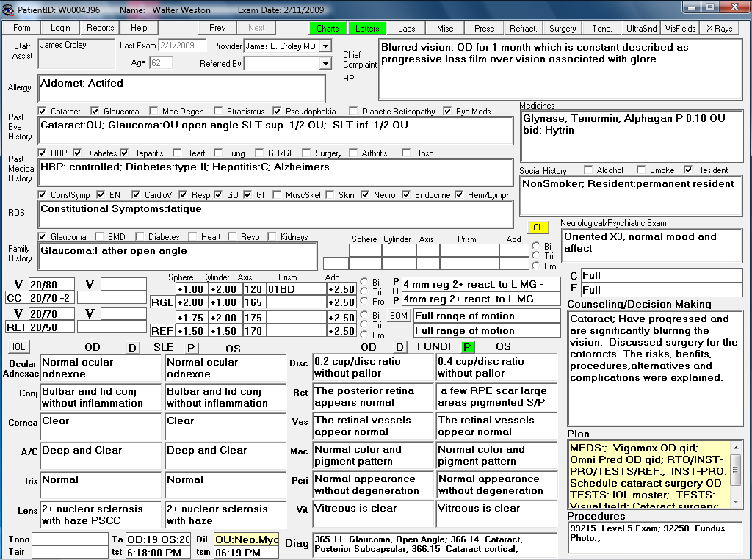Switch to the Presc tab

click(x=485, y=29)
